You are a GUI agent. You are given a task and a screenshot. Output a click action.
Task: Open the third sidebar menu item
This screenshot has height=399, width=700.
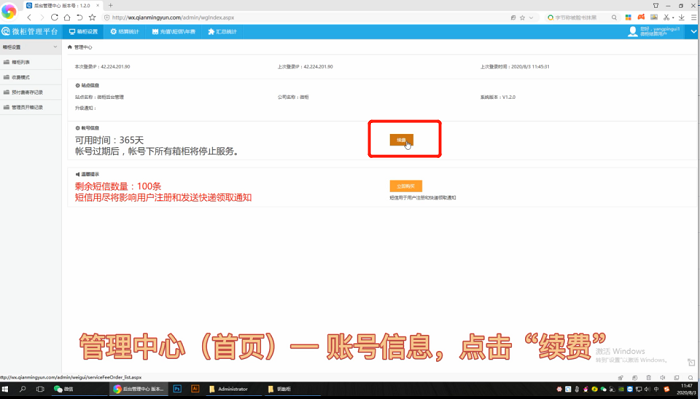coord(31,92)
